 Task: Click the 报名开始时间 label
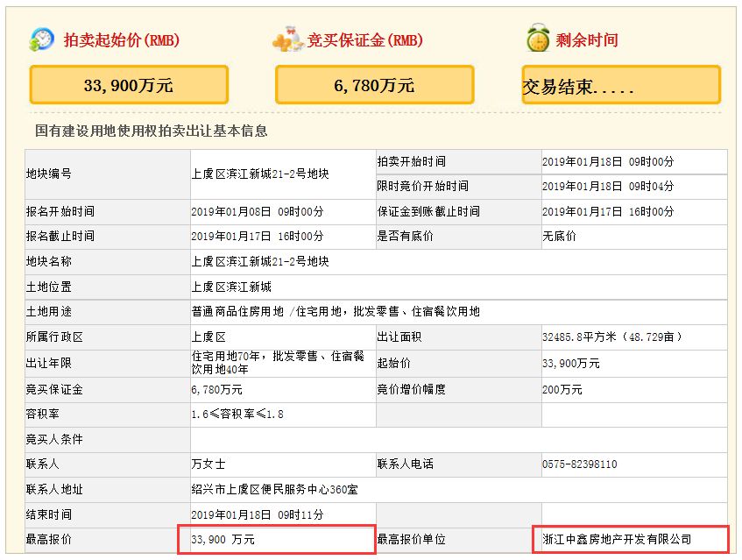pos(60,211)
